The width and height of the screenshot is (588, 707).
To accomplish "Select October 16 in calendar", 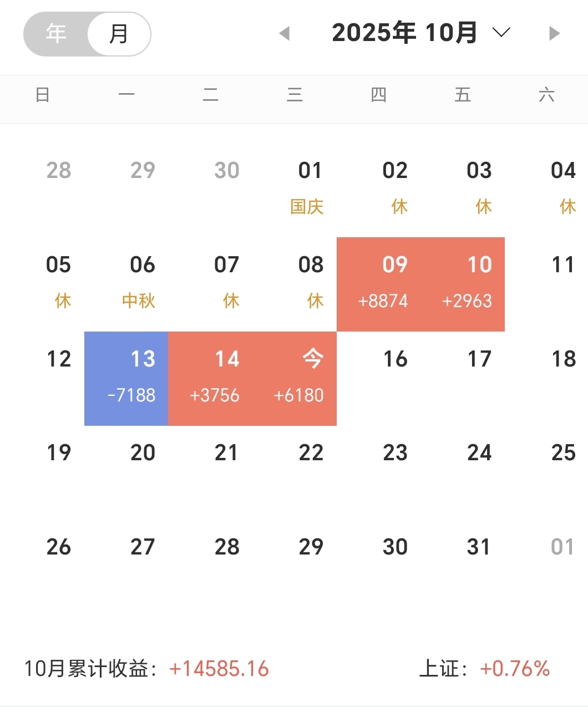I will 379,379.
